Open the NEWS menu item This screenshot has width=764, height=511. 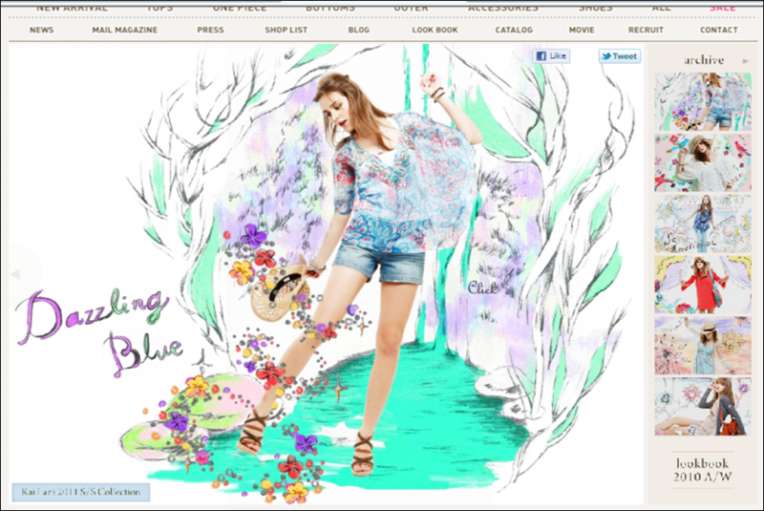[42, 30]
